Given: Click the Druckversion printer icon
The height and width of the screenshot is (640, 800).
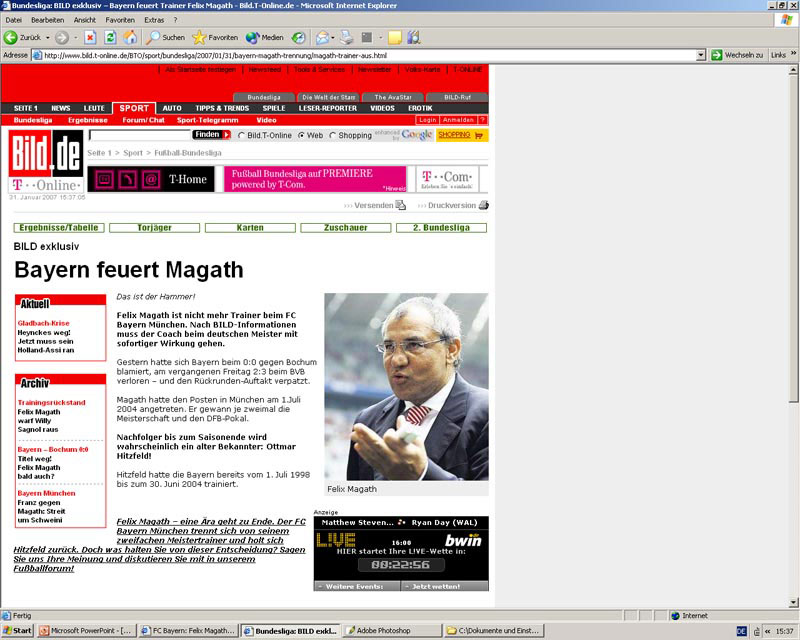Looking at the screenshot, I should pyautogui.click(x=483, y=205).
